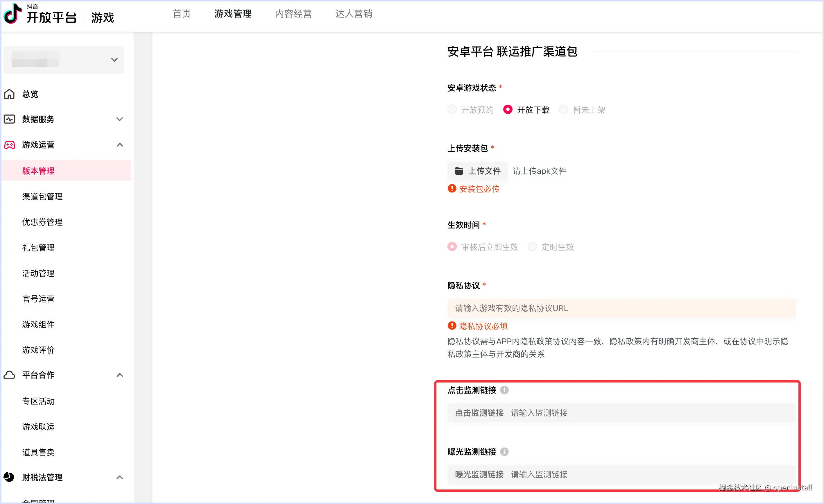Click the pie icon beside 财税法管理
The height and width of the screenshot is (504, 824).
click(9, 477)
